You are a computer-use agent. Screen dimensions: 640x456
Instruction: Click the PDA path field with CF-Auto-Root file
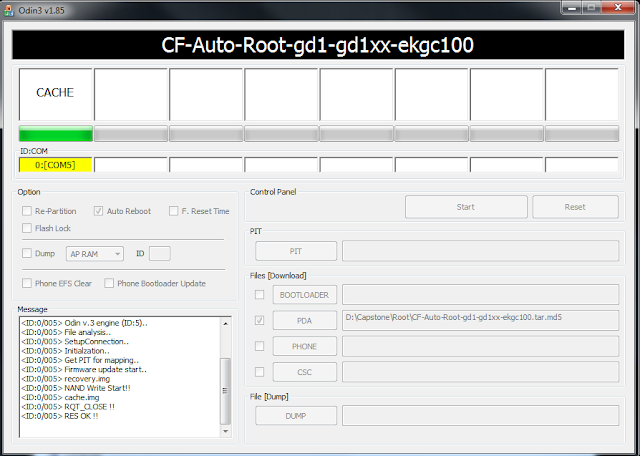pyautogui.click(x=480, y=320)
